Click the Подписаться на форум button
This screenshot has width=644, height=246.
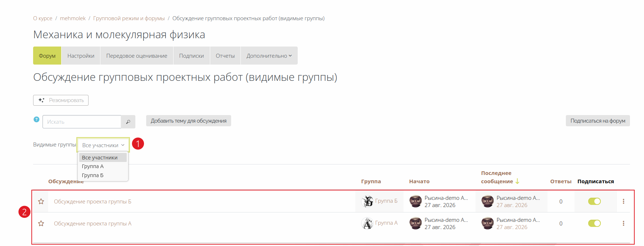[598, 121]
